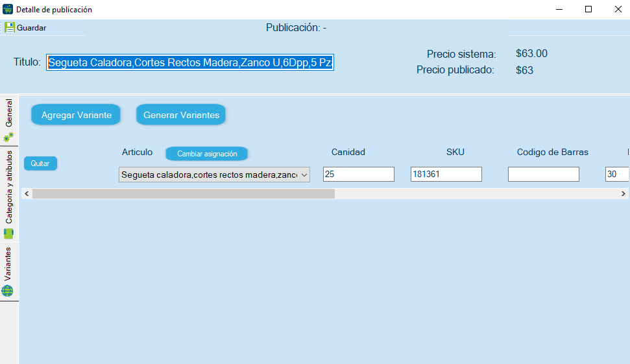630x364 pixels.
Task: Click the Generar Variantes button
Action: (181, 115)
